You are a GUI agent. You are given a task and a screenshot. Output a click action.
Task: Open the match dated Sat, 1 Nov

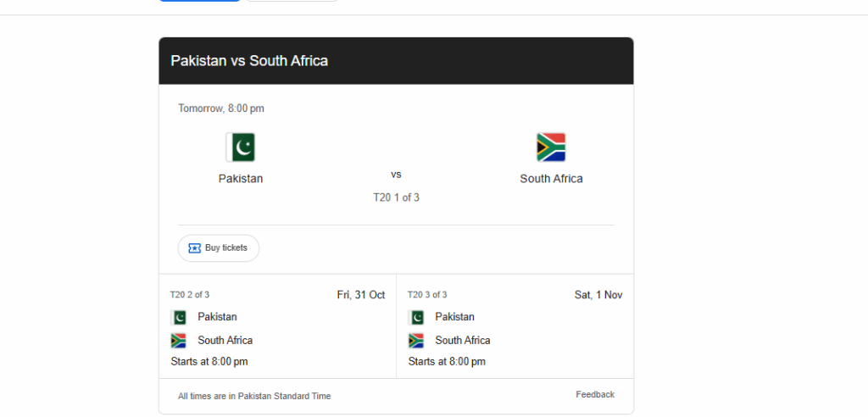(598, 295)
